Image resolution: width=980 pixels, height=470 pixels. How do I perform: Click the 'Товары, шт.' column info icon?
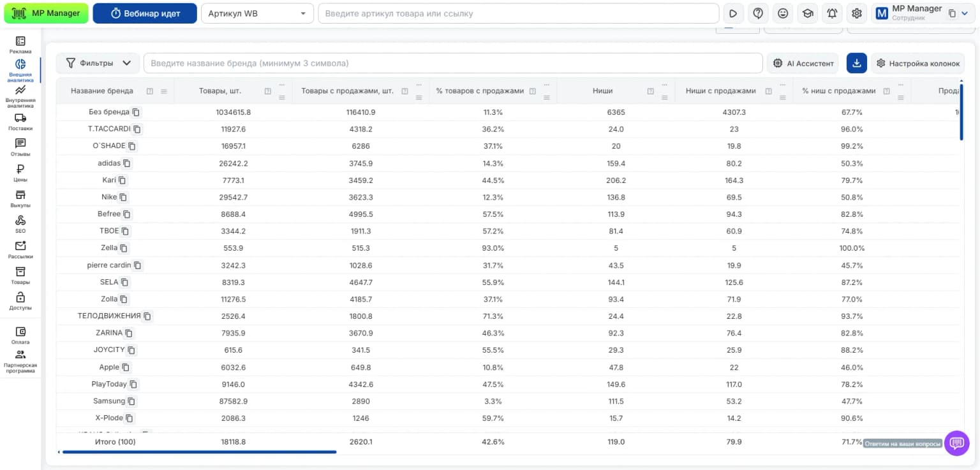(x=268, y=91)
